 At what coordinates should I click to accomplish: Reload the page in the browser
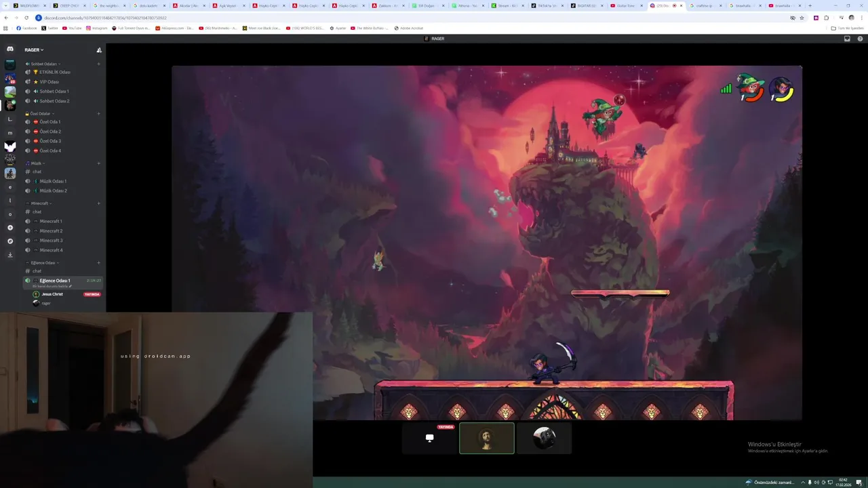(26, 18)
